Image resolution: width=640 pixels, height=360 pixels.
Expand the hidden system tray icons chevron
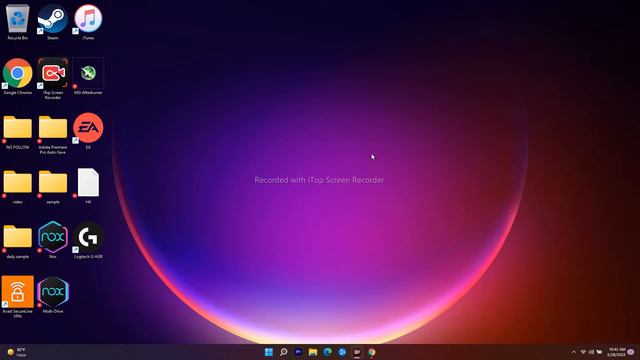[574, 352]
